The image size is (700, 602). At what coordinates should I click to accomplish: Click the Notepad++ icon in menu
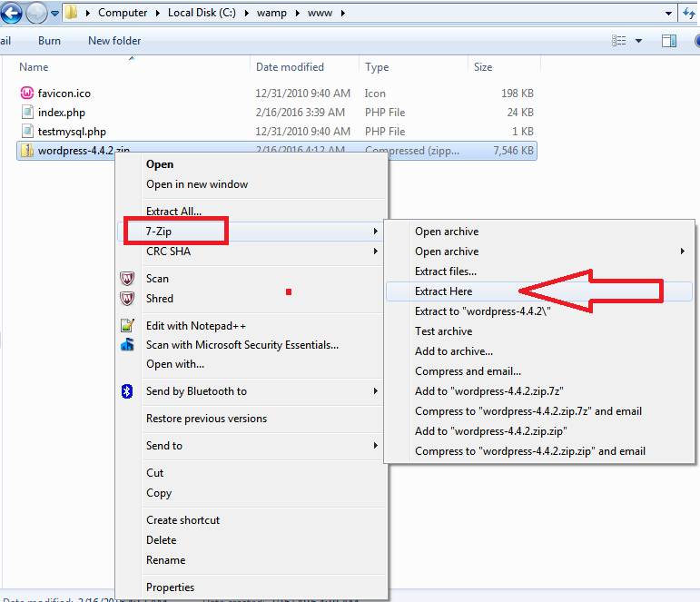[x=127, y=326]
